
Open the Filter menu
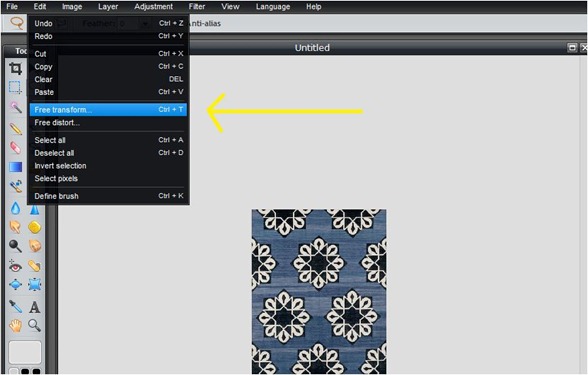197,7
